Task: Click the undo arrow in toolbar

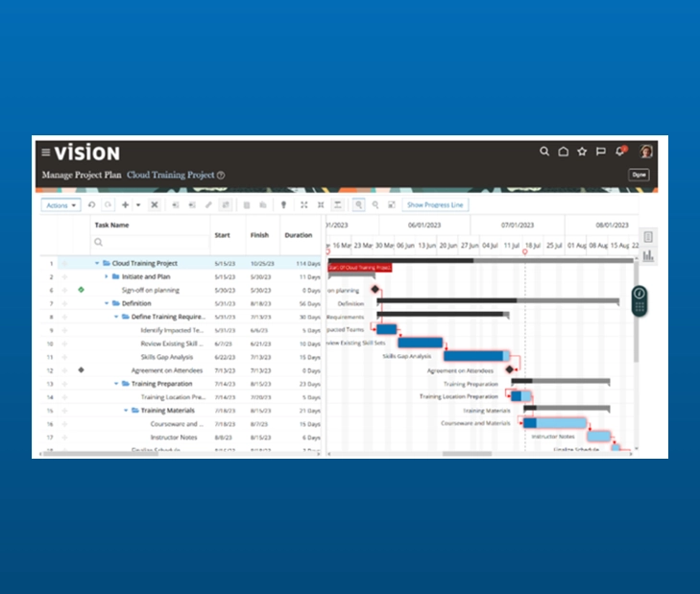Action: pyautogui.click(x=92, y=204)
